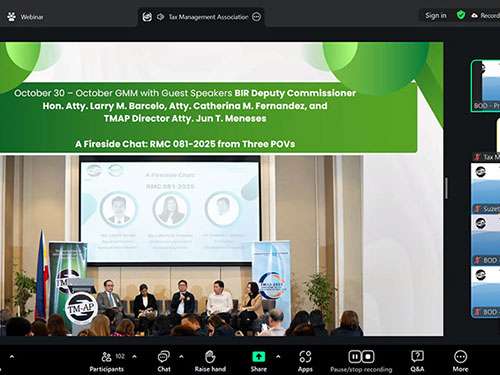Click the Raise hand icon

coord(210,357)
